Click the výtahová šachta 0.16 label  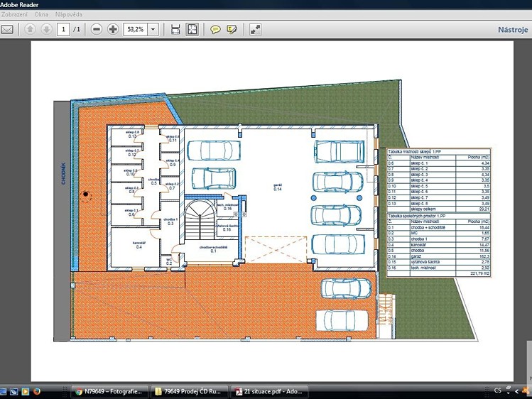[227, 227]
